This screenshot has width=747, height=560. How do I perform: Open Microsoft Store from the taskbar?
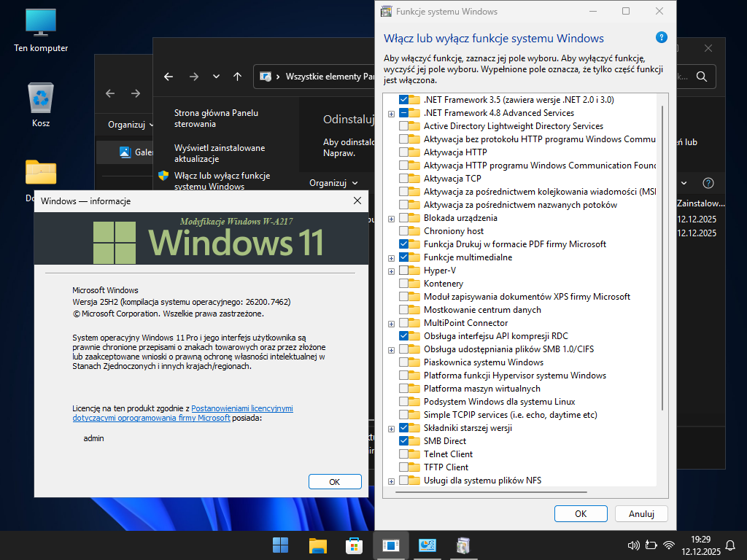354,545
